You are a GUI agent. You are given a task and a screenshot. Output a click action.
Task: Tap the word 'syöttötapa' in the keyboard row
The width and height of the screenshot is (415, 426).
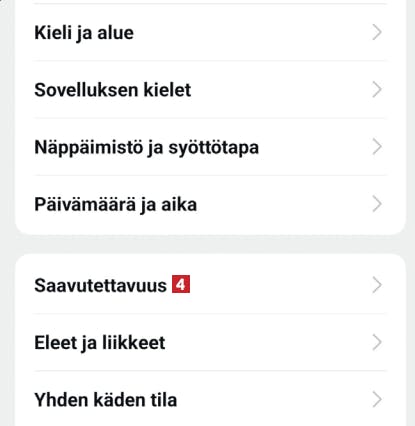tap(213, 148)
